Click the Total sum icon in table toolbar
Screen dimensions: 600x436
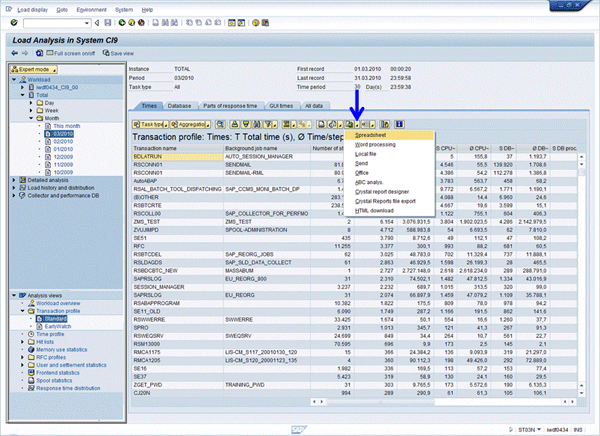pyautogui.click(x=286, y=124)
